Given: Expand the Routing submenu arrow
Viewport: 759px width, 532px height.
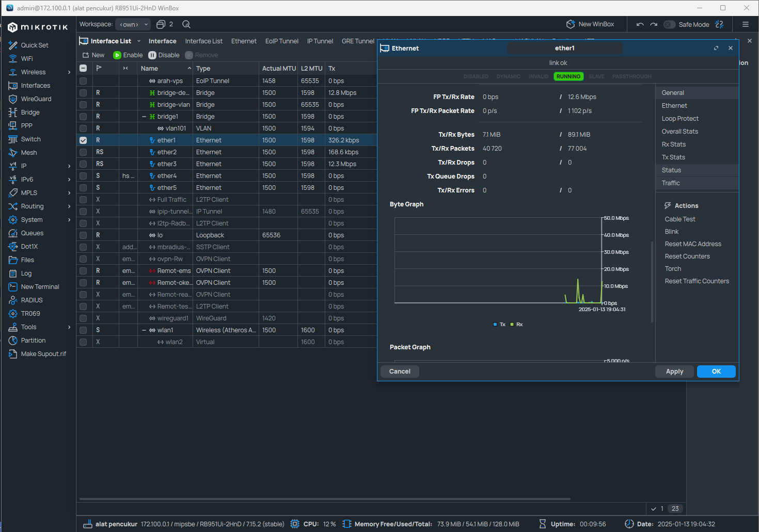Looking at the screenshot, I should (69, 206).
